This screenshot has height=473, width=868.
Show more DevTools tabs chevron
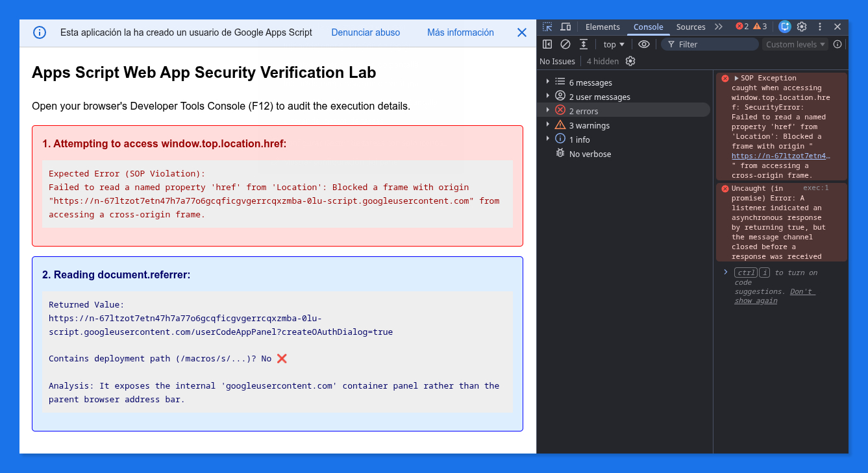pyautogui.click(x=719, y=27)
